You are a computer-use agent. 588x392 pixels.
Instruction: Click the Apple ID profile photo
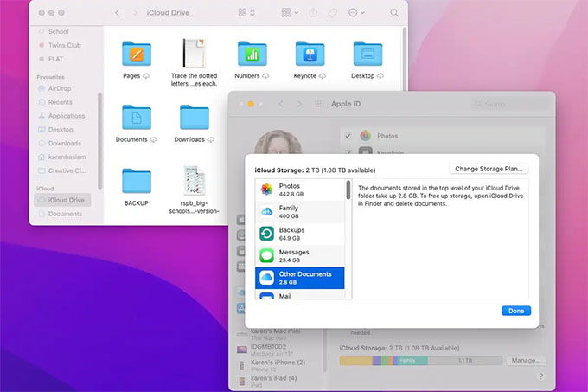[278, 143]
